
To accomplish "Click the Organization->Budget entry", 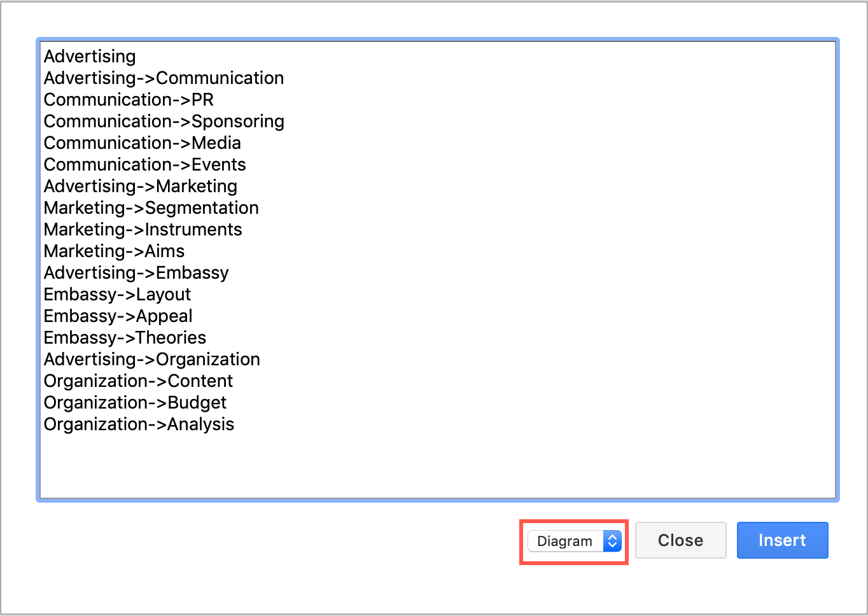I will pos(135,403).
